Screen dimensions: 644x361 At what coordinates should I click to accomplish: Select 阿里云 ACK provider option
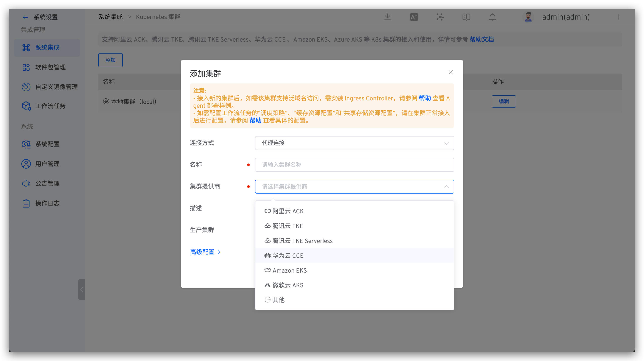pyautogui.click(x=354, y=211)
